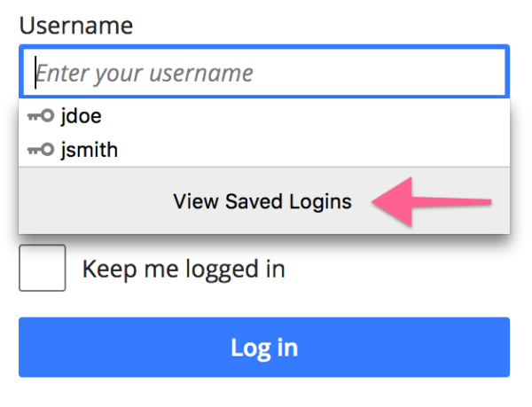The image size is (532, 407).
Task: Click the "Keep me logged in" label text
Action: point(184,269)
